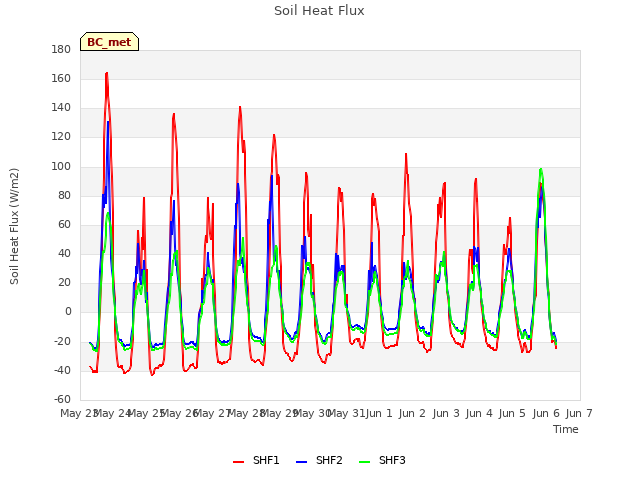Click the blue SHF2 legend marker
The width and height of the screenshot is (640, 480).
tap(301, 462)
